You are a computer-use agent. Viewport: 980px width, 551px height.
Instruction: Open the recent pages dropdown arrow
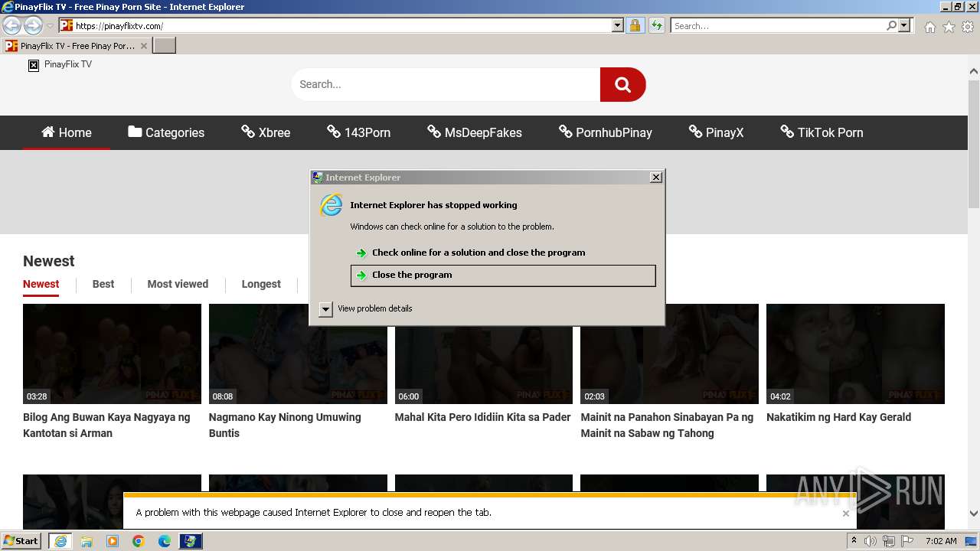(x=50, y=26)
